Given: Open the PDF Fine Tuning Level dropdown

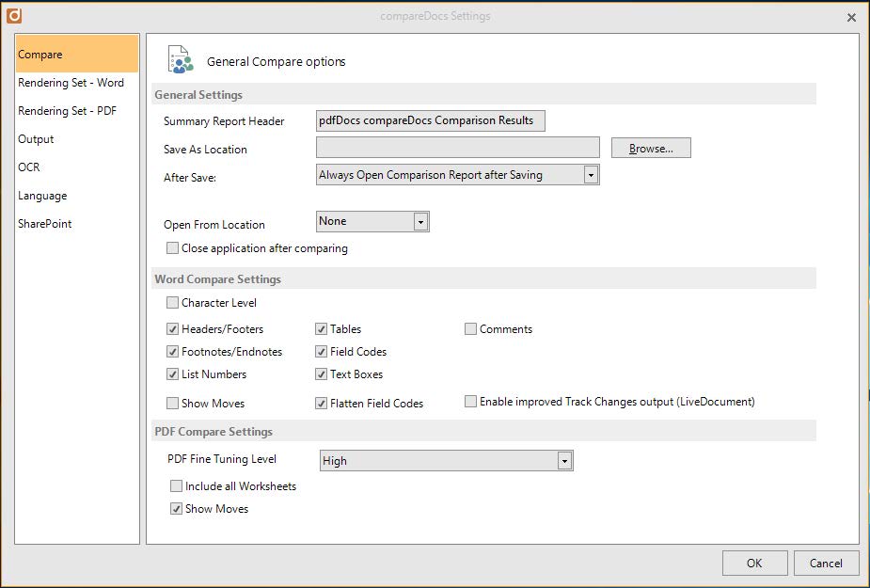Looking at the screenshot, I should coord(447,461).
